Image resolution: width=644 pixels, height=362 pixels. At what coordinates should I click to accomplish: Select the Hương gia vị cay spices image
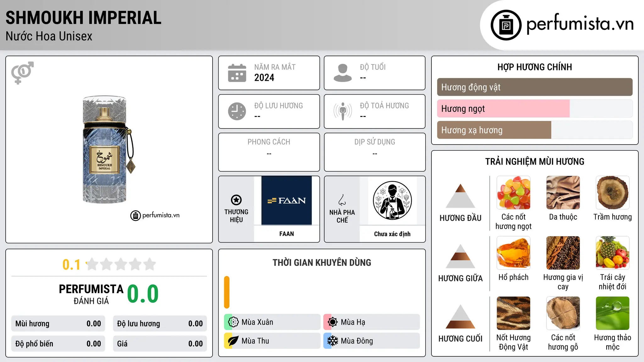(563, 253)
